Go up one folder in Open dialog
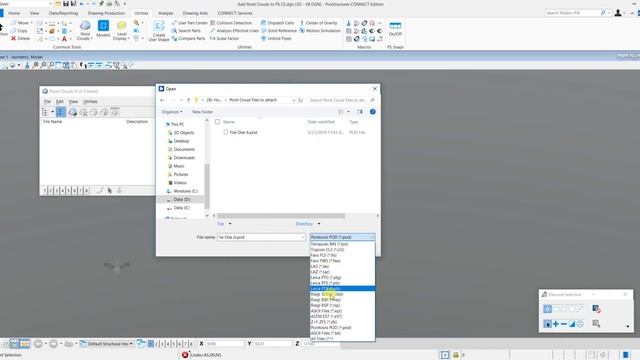Viewport: 640px width, 360px height. (188, 100)
